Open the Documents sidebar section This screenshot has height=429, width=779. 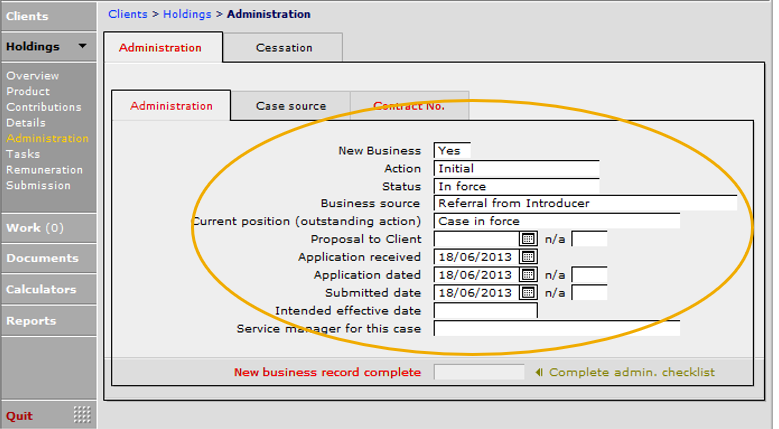(48, 258)
